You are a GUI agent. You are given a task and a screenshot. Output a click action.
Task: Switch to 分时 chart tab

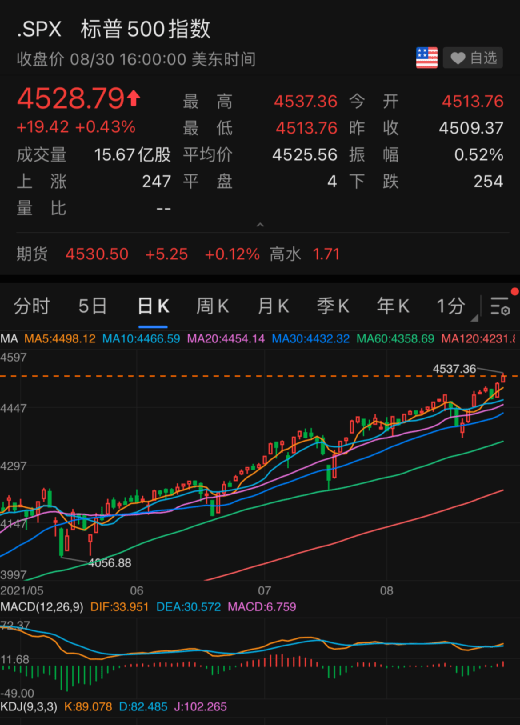pos(31,306)
